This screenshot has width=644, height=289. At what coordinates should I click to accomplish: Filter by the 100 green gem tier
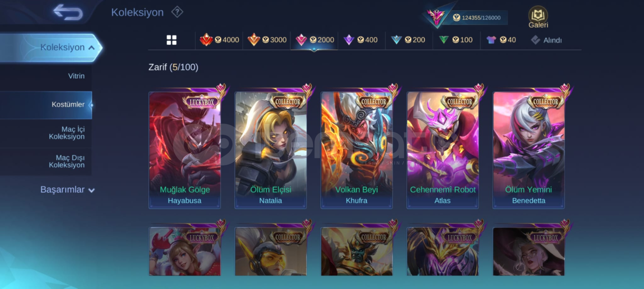click(x=456, y=40)
